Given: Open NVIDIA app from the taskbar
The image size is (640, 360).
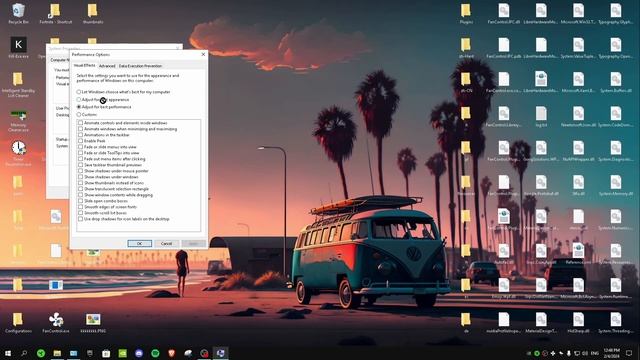Looking at the screenshot, I should [x=122, y=353].
